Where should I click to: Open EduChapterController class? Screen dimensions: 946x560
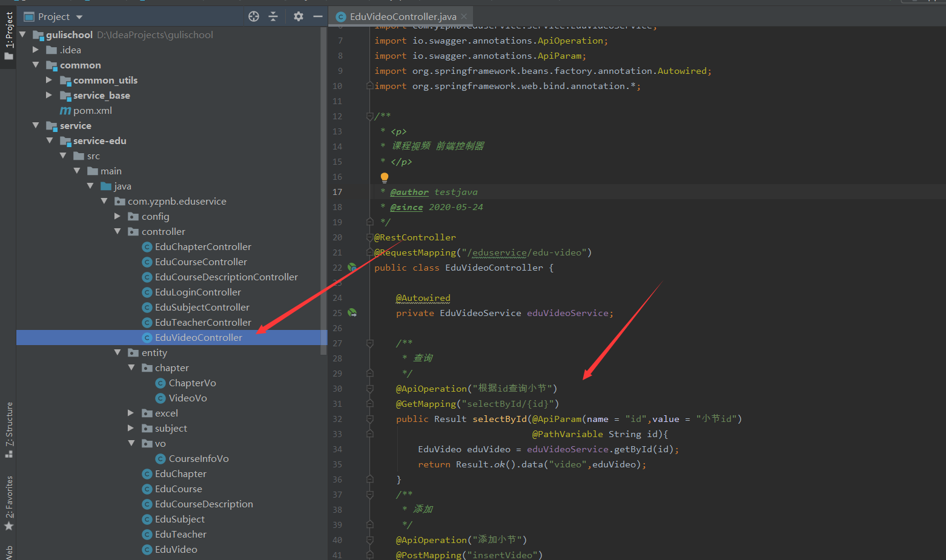(202, 246)
